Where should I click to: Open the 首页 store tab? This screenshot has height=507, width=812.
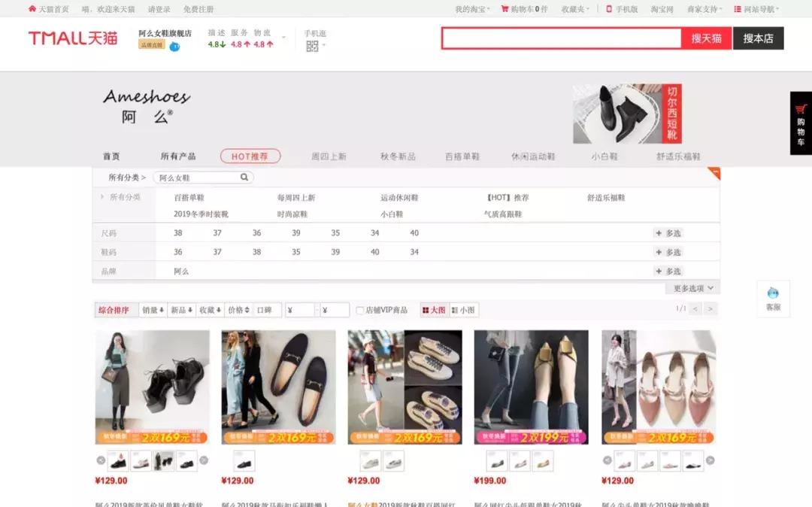tap(111, 156)
